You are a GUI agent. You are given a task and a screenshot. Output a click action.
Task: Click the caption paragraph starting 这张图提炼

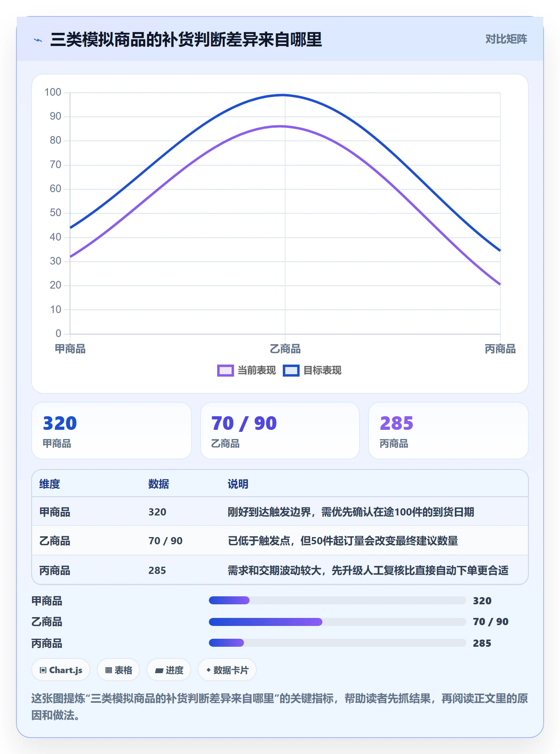coord(280,707)
